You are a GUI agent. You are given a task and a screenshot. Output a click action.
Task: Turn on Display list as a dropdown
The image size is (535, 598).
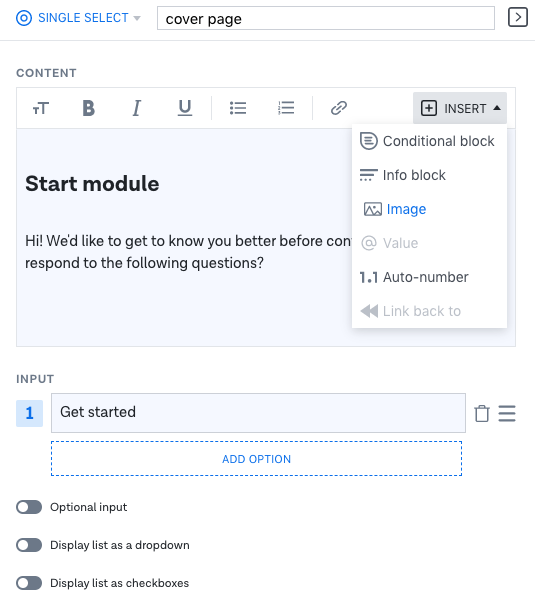click(29, 545)
